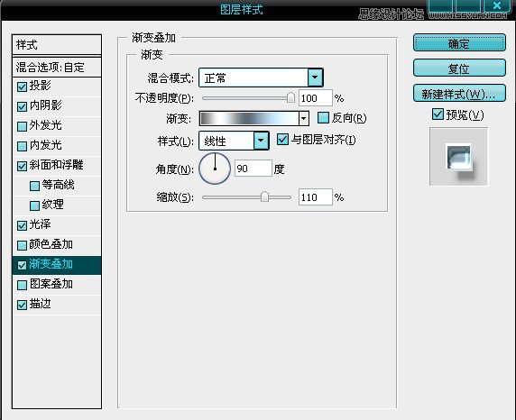This screenshot has height=420, width=516.
Task: Enable the 等高线 checkbox
Action: [x=34, y=186]
